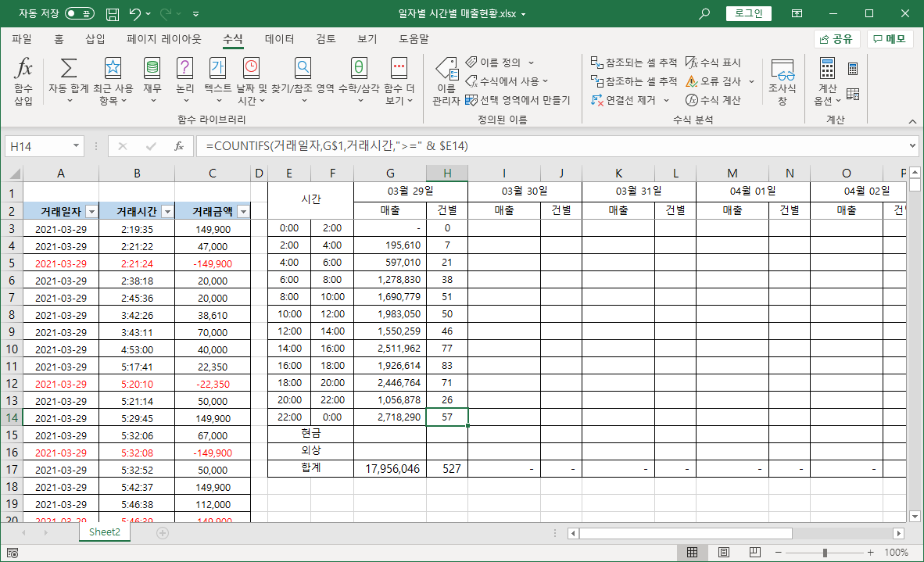Switch to Page Layout view in status bar
Screen dimensions: 924x562
coord(724,552)
